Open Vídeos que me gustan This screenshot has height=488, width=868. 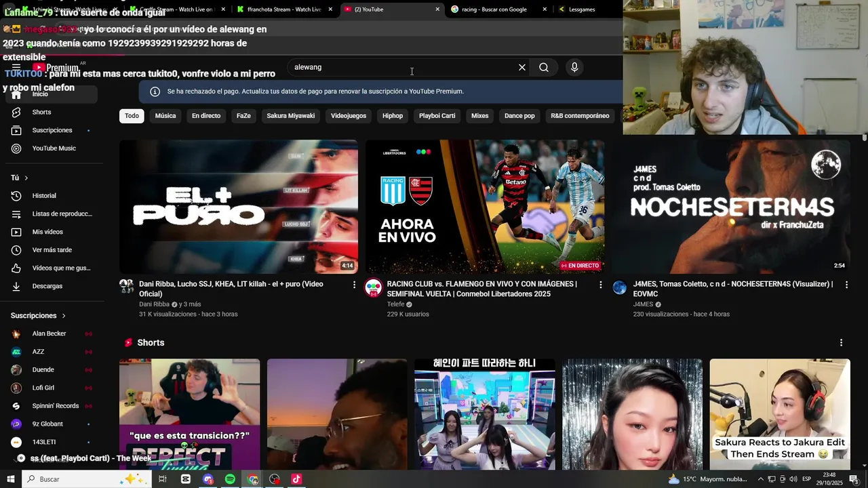(52, 268)
